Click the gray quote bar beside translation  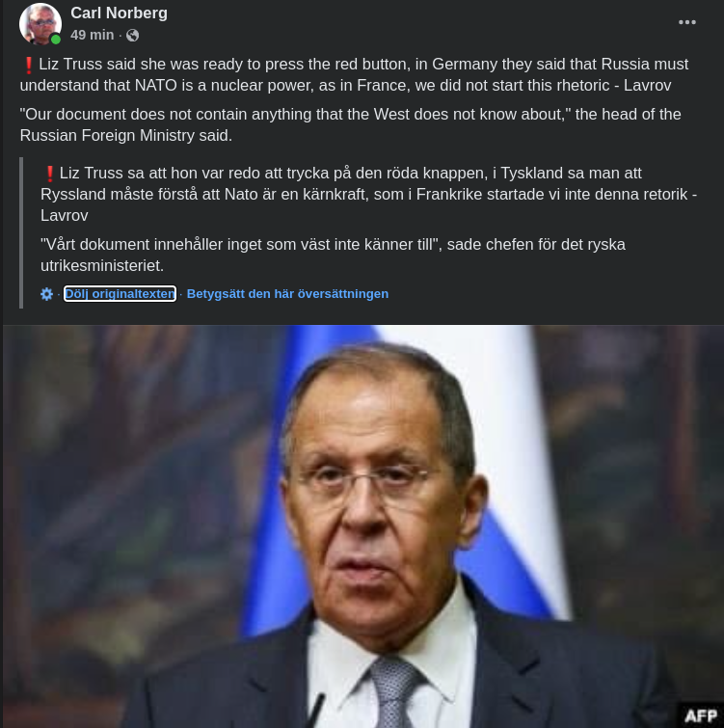(x=21, y=232)
